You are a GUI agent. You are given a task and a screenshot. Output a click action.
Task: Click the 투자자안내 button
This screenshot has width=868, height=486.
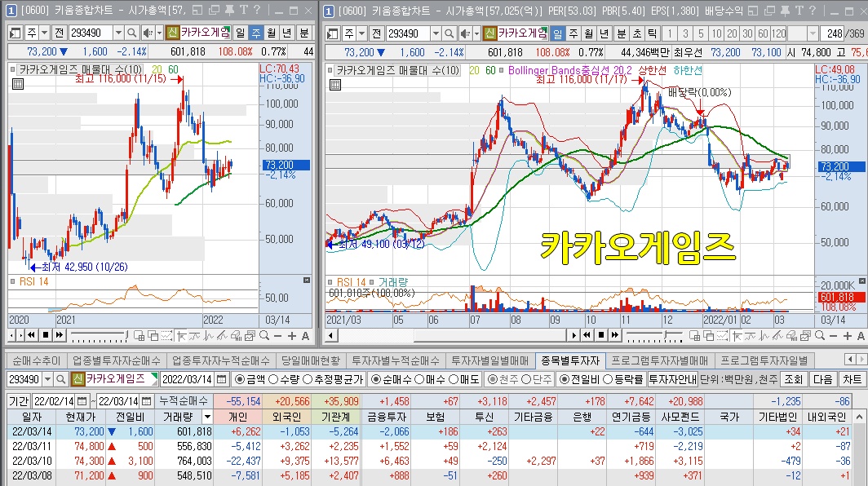tap(672, 379)
